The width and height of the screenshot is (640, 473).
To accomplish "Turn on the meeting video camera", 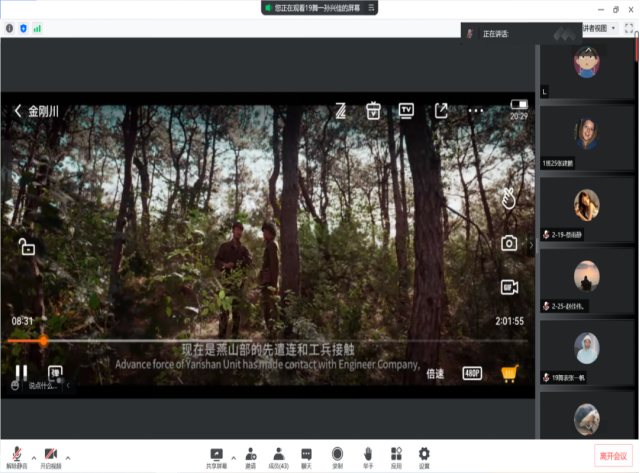I will pyautogui.click(x=50, y=455).
